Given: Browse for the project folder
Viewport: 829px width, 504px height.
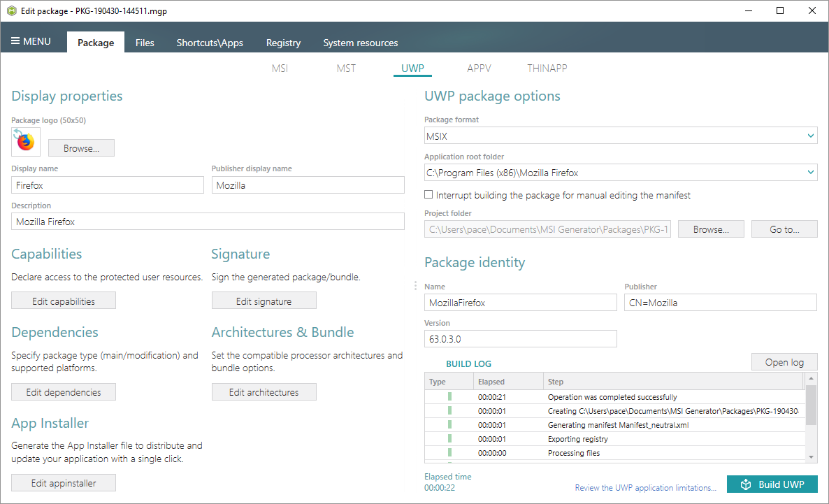Looking at the screenshot, I should (x=711, y=229).
